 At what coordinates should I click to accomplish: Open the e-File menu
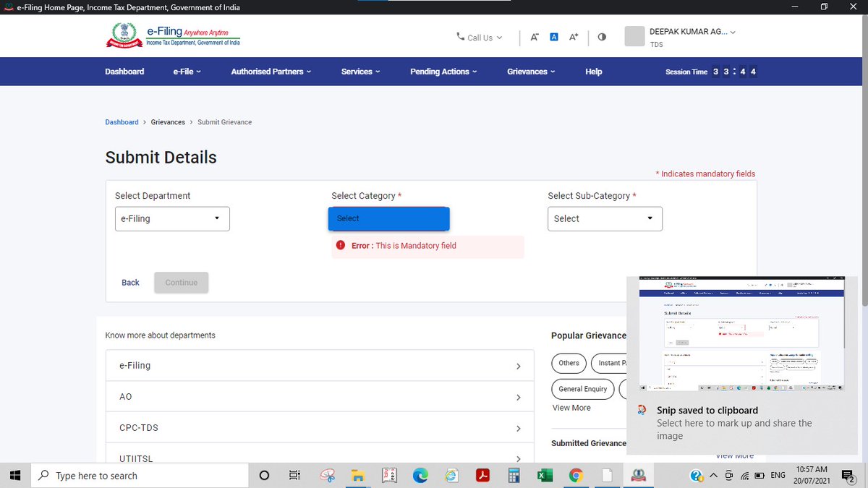187,72
